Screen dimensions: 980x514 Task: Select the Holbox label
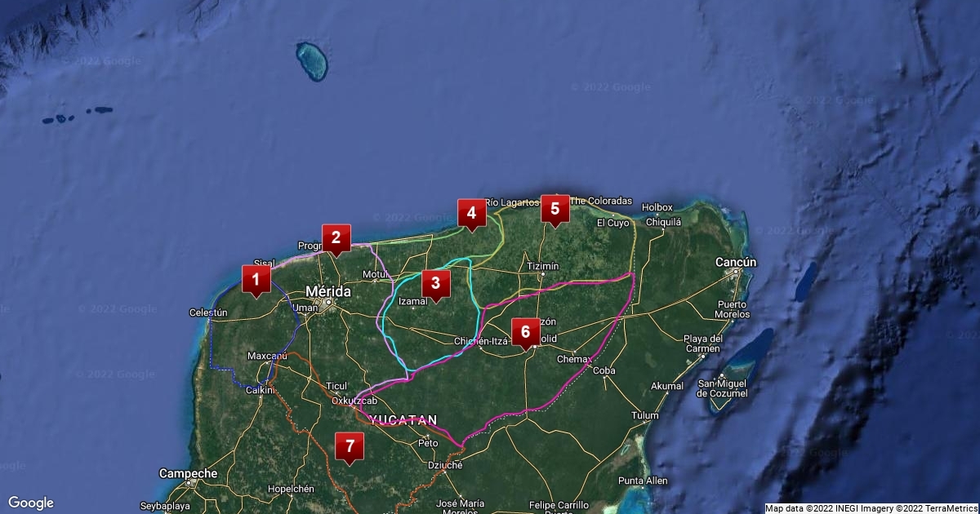(x=657, y=208)
